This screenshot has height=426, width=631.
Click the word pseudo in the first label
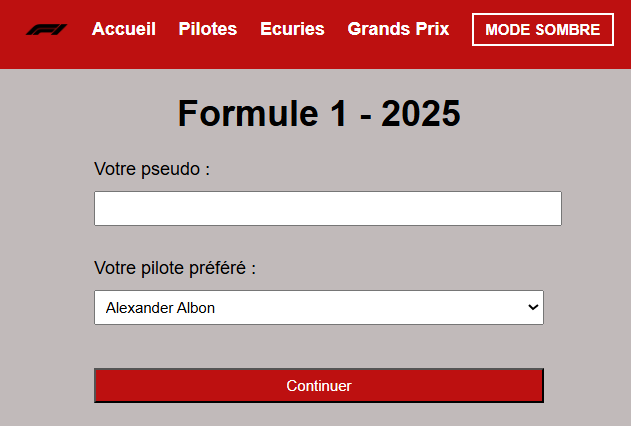171,168
